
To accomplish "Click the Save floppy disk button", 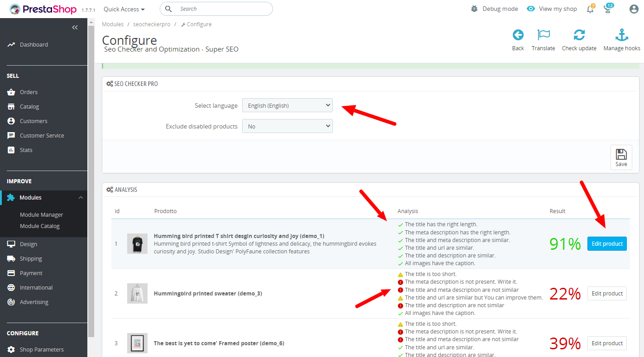I will coord(621,157).
